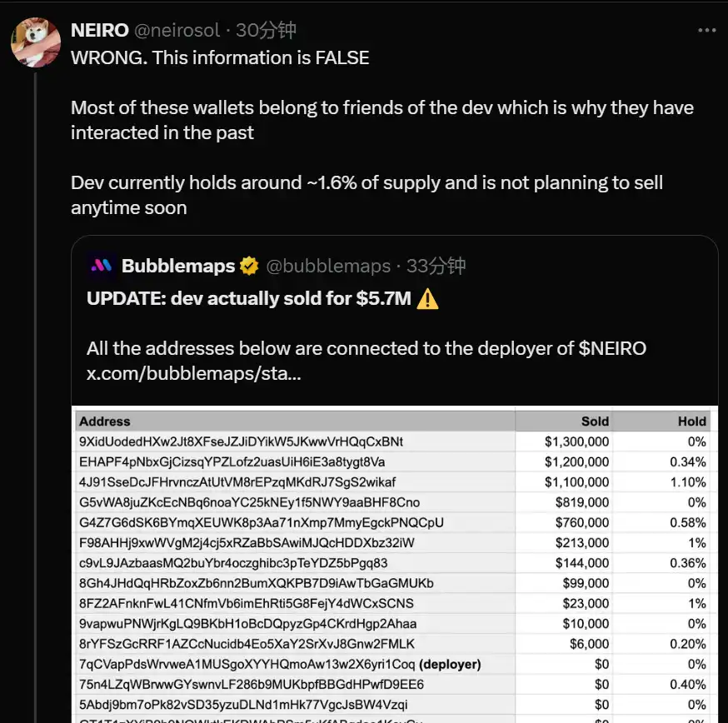The image size is (728, 723).
Task: Select the deployer address row
Action: point(280,664)
